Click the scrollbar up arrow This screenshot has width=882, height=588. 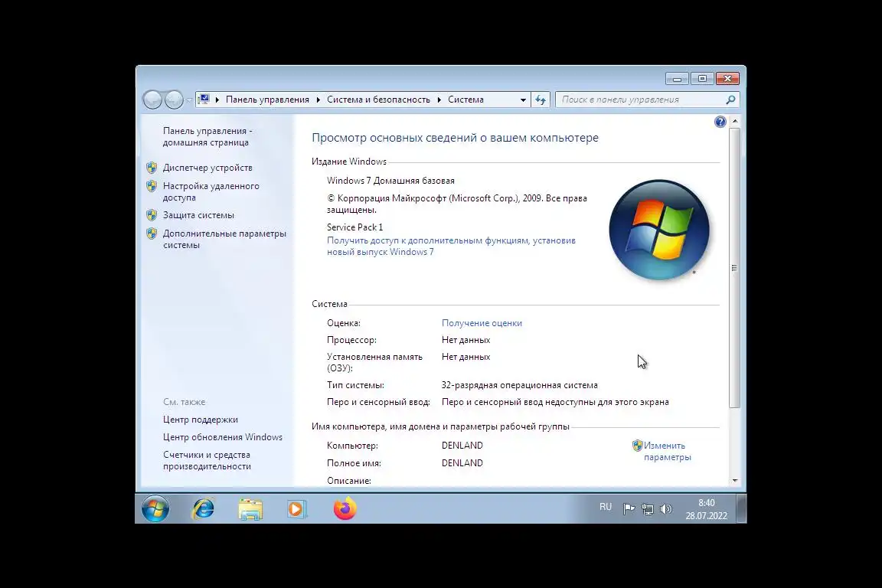tap(735, 122)
